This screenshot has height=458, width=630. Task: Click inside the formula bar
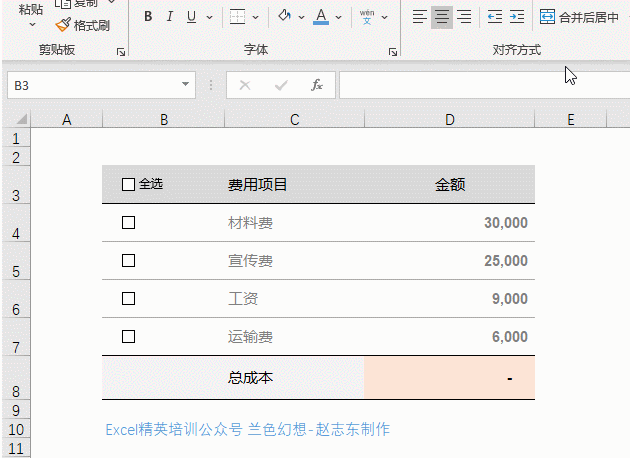tap(480, 86)
